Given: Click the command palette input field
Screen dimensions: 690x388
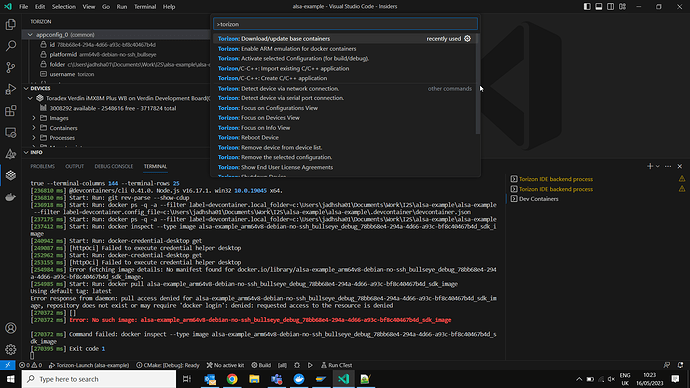Looking at the screenshot, I should point(345,24).
